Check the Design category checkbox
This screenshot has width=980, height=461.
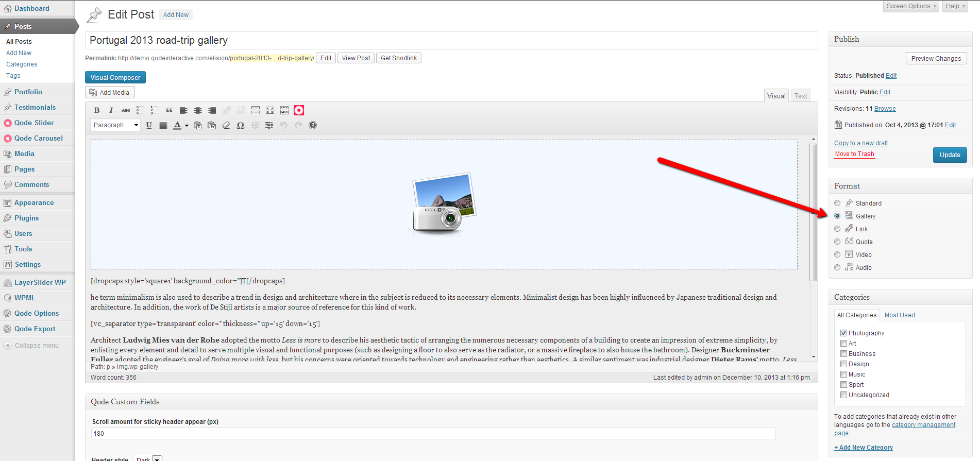coord(843,364)
